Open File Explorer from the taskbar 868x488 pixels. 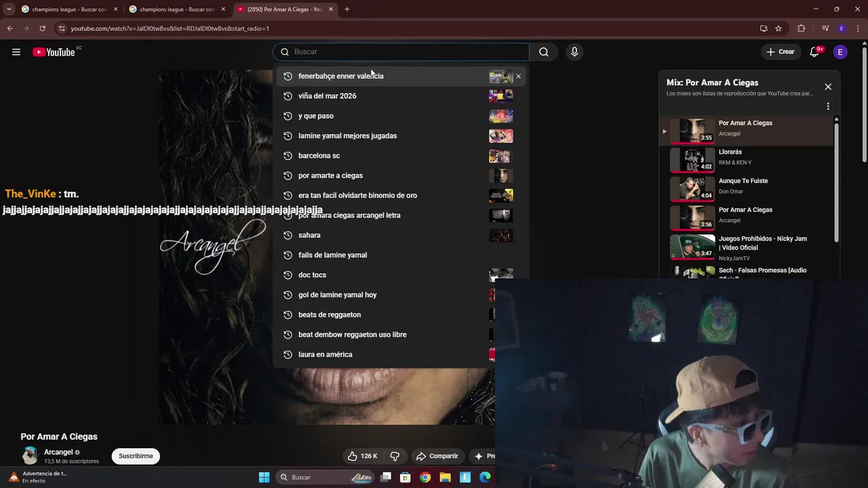click(445, 477)
